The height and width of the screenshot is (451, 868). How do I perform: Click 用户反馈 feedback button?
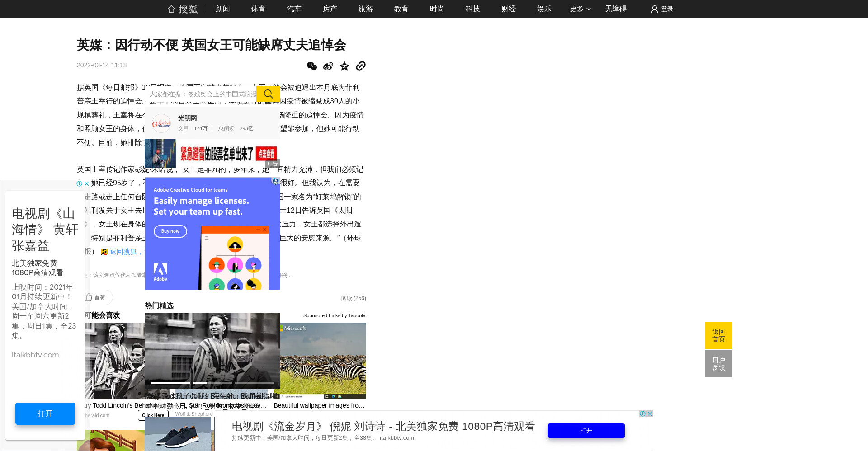pos(719,364)
